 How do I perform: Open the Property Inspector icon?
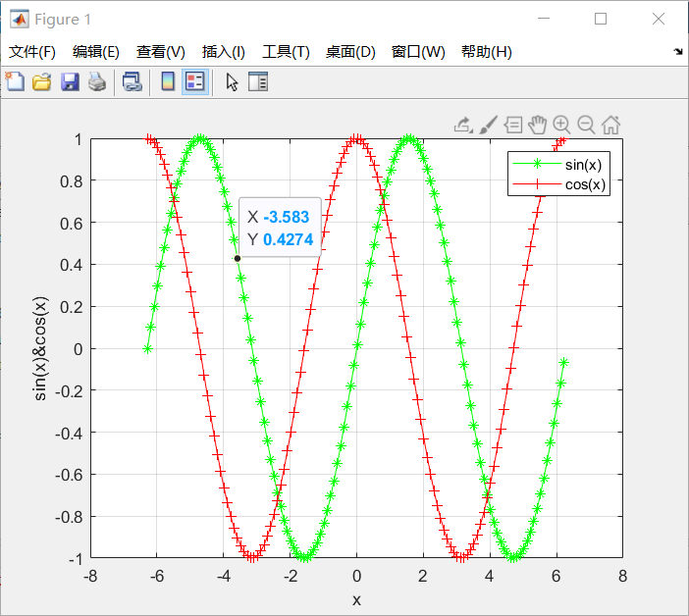[258, 81]
